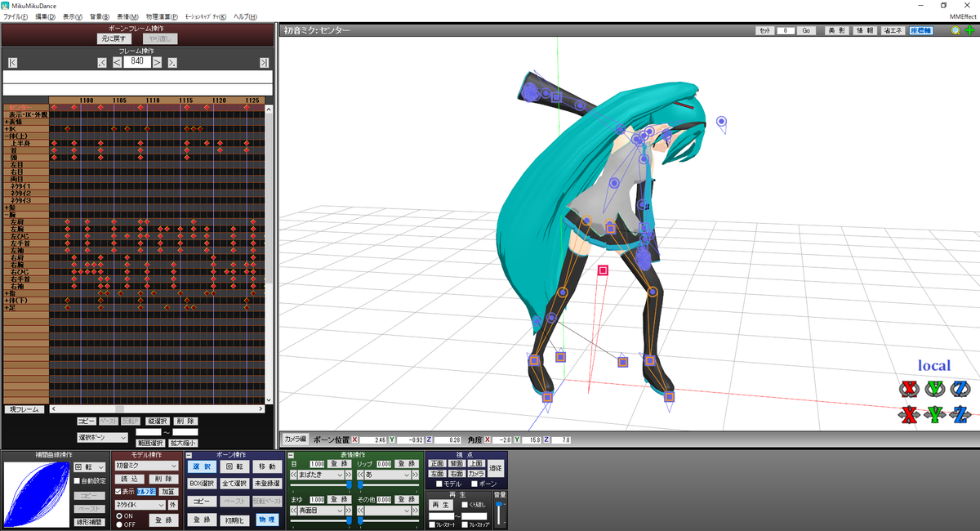This screenshot has width=980, height=531.
Task: Step back one frame with < button
Action: click(x=117, y=62)
